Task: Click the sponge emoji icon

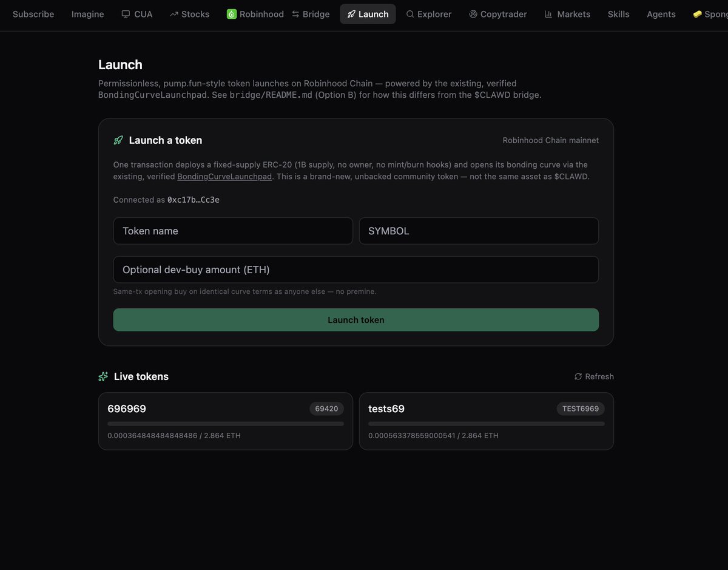Action: click(698, 14)
